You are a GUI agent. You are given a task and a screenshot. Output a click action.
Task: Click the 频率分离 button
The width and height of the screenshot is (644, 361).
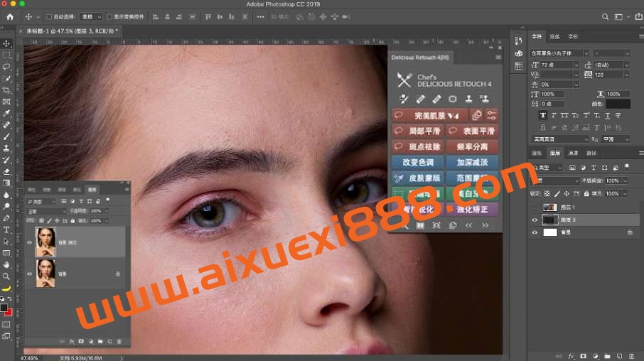472,146
